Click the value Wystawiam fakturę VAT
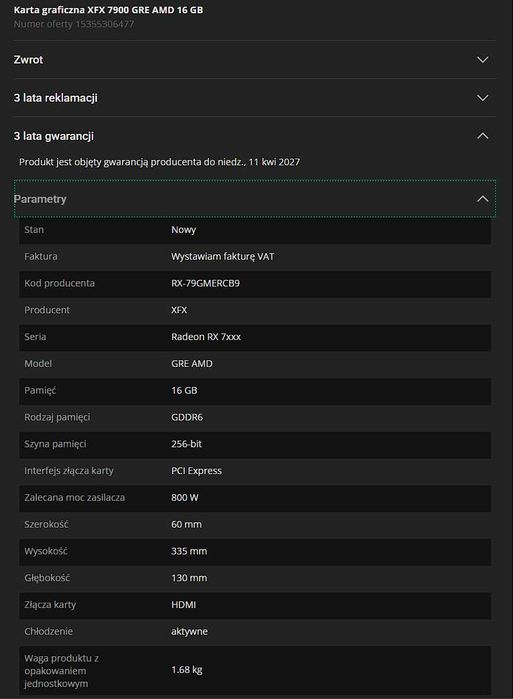This screenshot has width=513, height=699. click(x=222, y=256)
